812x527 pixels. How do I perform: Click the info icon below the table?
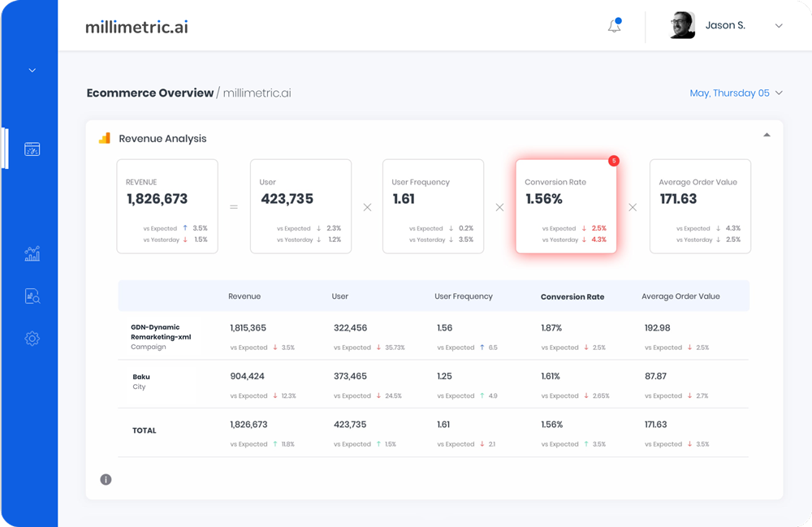106,479
